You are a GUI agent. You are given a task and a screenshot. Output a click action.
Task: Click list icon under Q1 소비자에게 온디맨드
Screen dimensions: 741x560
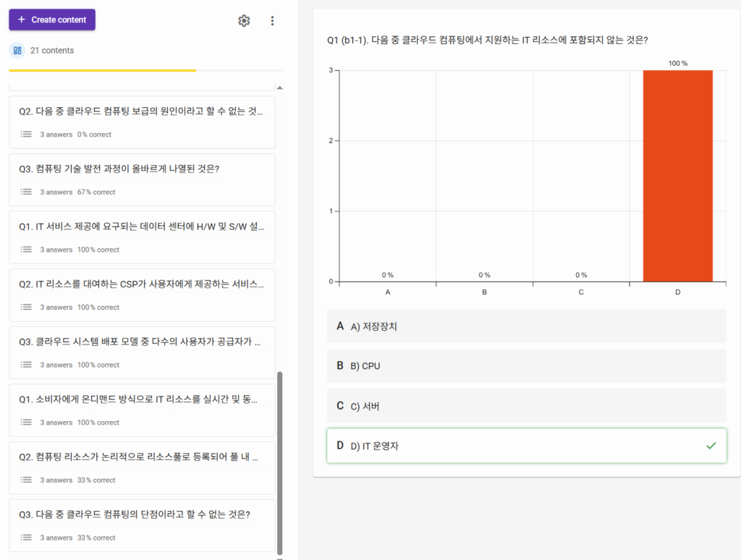(x=26, y=423)
